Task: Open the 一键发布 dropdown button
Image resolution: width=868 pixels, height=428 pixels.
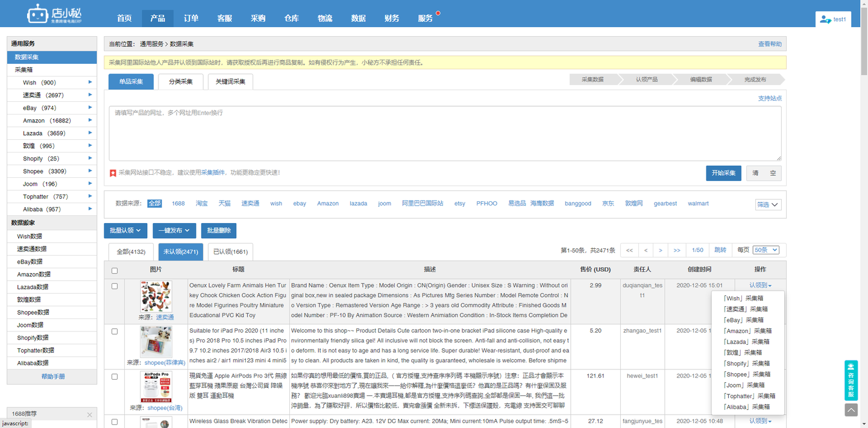Action: (x=174, y=230)
